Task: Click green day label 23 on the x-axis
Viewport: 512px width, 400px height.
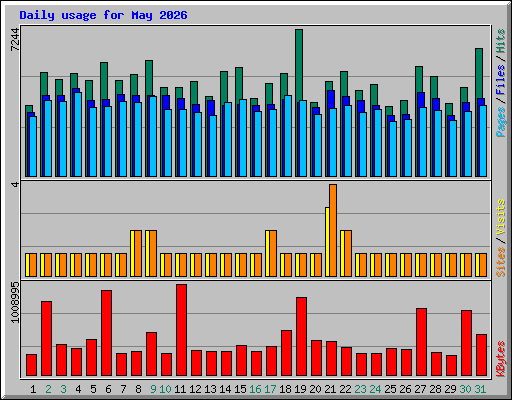Action: 360,389
